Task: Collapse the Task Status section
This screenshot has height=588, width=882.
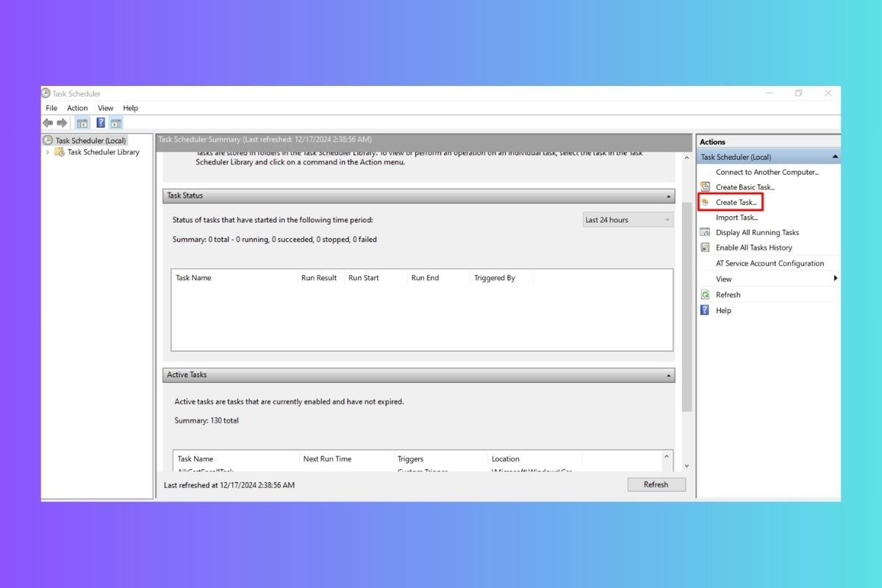Action: [x=669, y=196]
